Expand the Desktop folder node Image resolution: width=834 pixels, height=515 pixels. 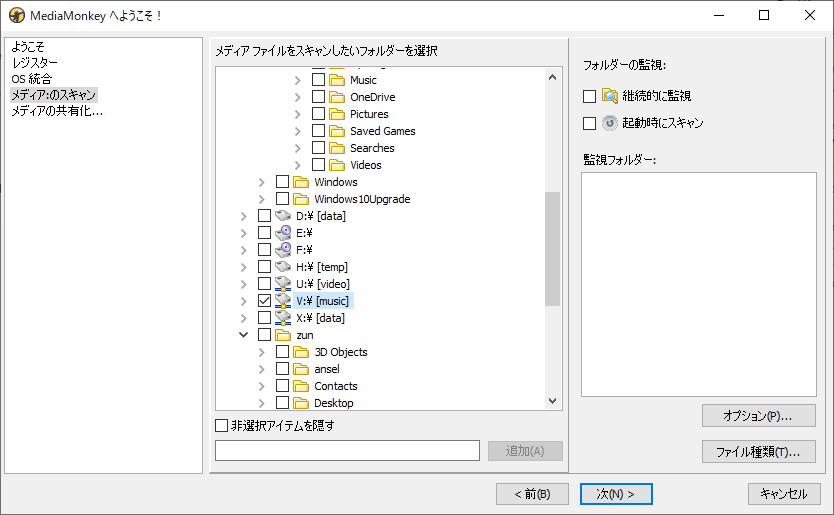pyautogui.click(x=262, y=404)
